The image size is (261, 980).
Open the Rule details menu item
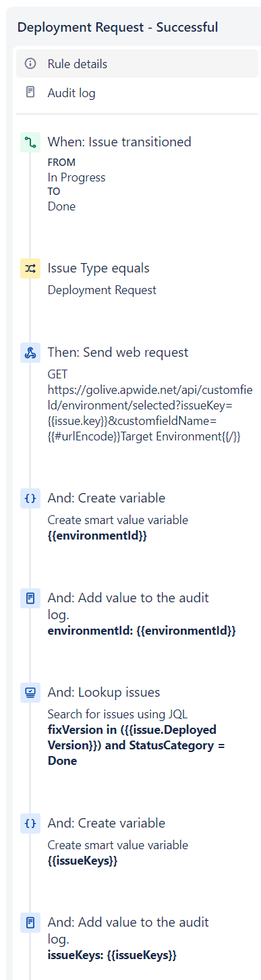[137, 64]
